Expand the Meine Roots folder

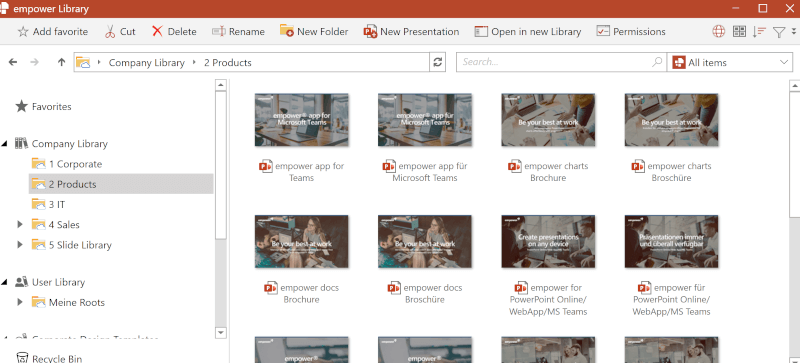20,302
